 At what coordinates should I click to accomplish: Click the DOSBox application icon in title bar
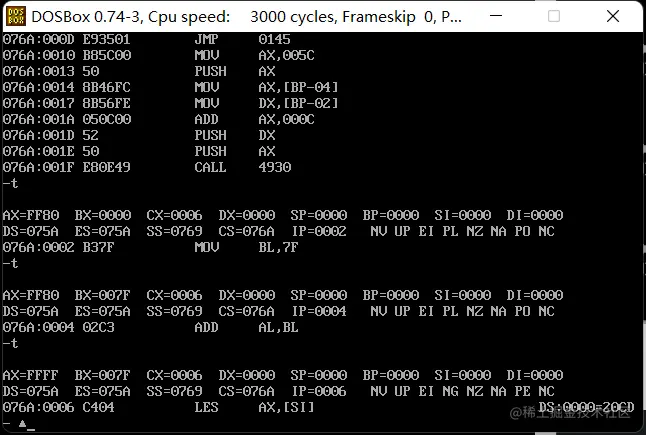(x=16, y=16)
